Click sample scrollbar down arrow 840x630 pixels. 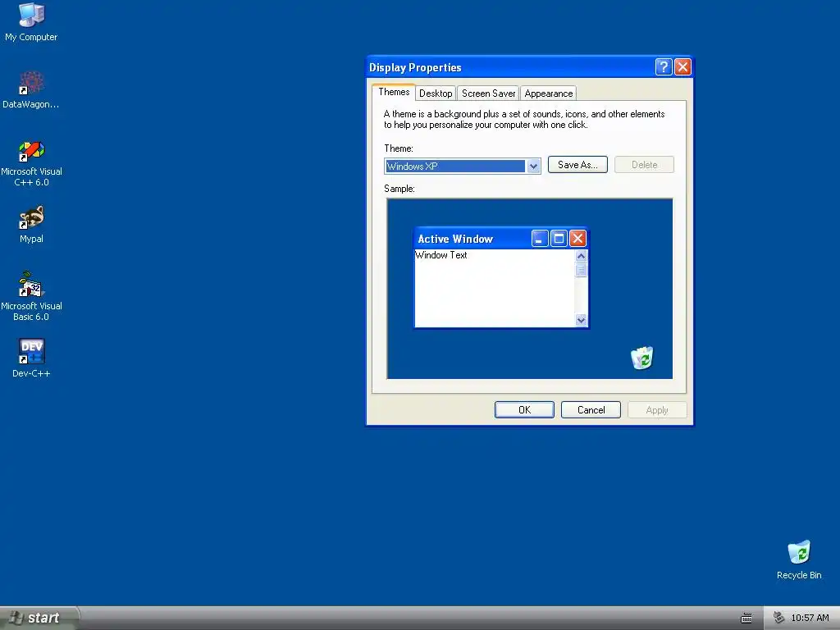point(581,321)
